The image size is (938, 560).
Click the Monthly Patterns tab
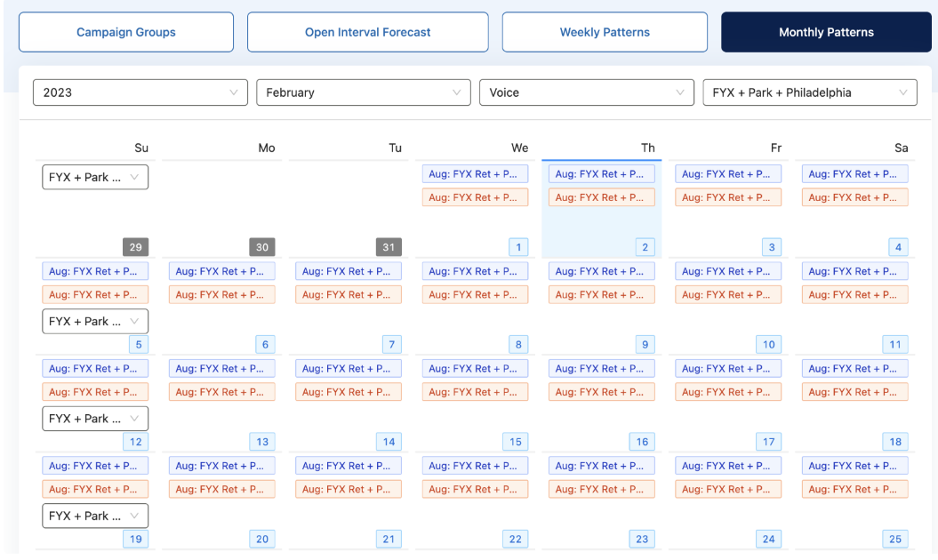point(825,31)
